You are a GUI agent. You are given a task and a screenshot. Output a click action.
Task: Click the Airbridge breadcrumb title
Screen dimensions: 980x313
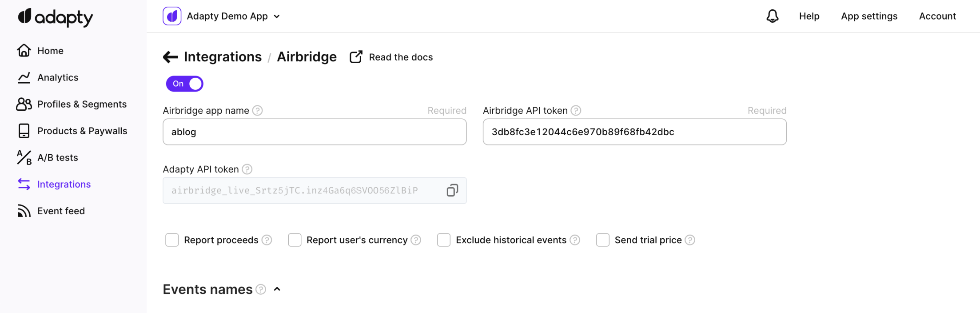307,57
